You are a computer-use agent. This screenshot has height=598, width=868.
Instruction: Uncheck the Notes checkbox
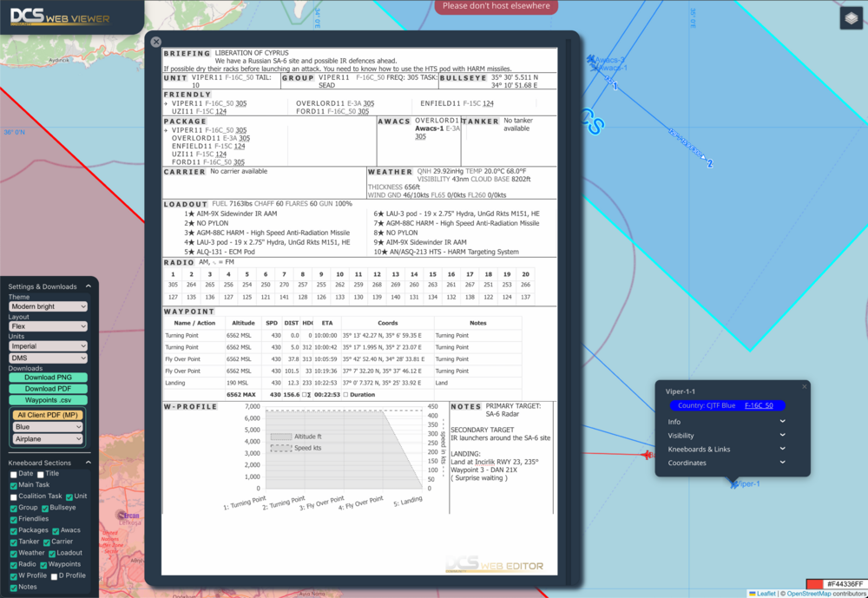pyautogui.click(x=13, y=588)
